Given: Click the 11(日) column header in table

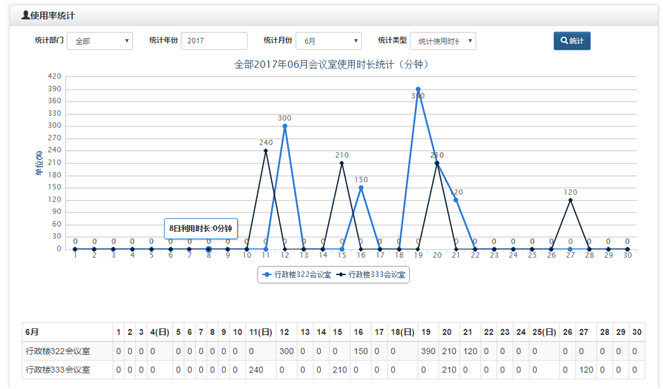Looking at the screenshot, I should coord(260,332).
